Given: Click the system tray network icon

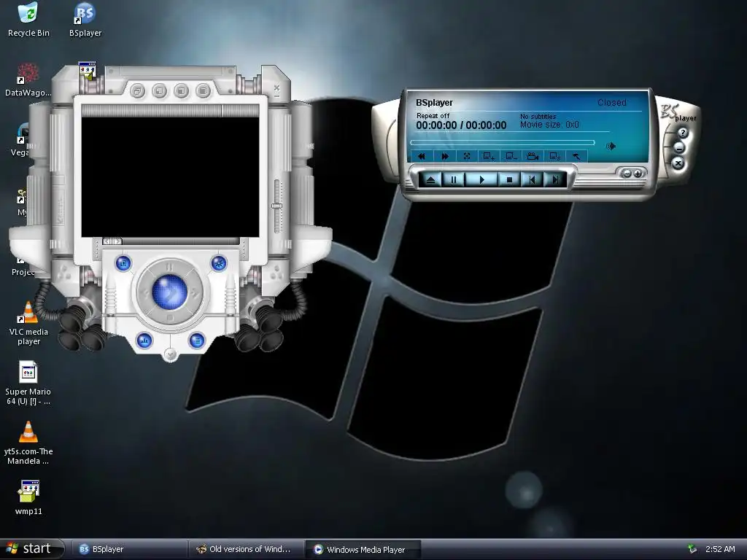Looking at the screenshot, I should 692,549.
